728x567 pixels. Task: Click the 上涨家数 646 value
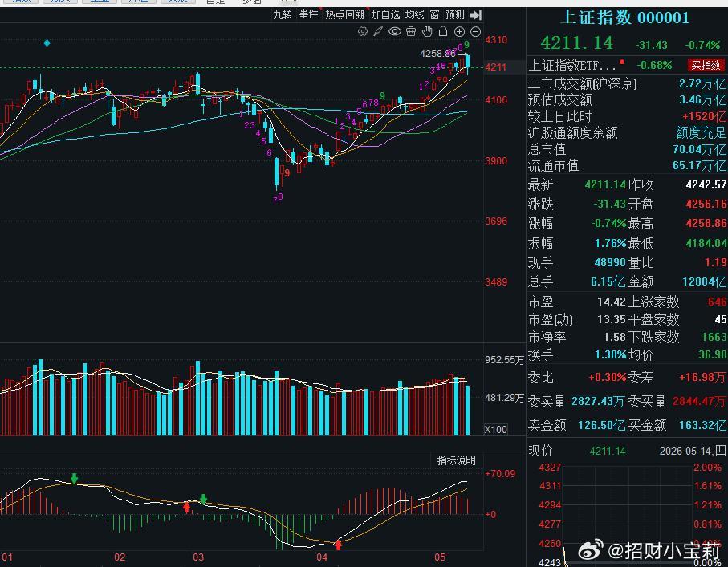(717, 302)
